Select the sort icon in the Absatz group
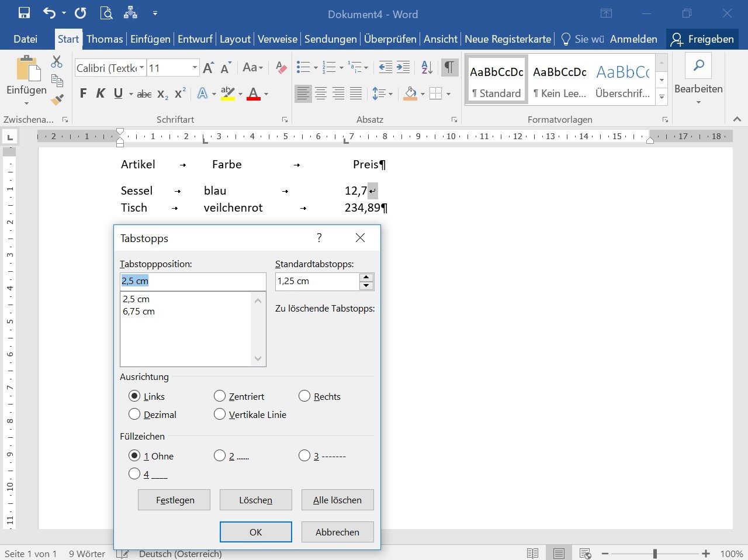Screen dimensions: 748x560 pyautogui.click(x=426, y=67)
